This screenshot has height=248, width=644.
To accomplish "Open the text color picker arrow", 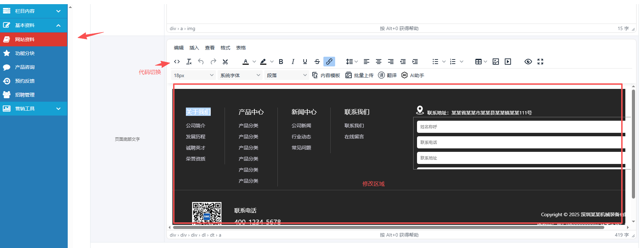I will [x=254, y=62].
